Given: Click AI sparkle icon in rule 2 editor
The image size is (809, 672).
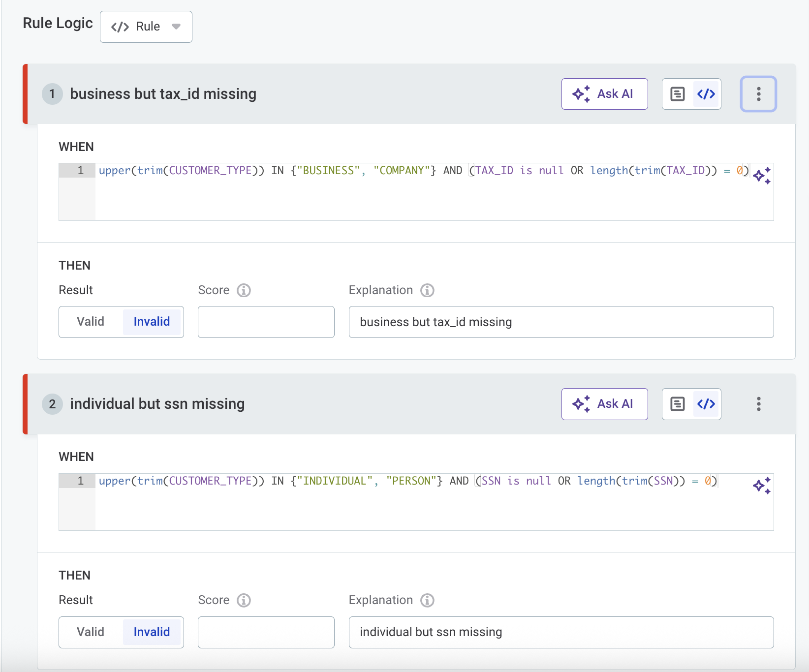Looking at the screenshot, I should coord(762,486).
